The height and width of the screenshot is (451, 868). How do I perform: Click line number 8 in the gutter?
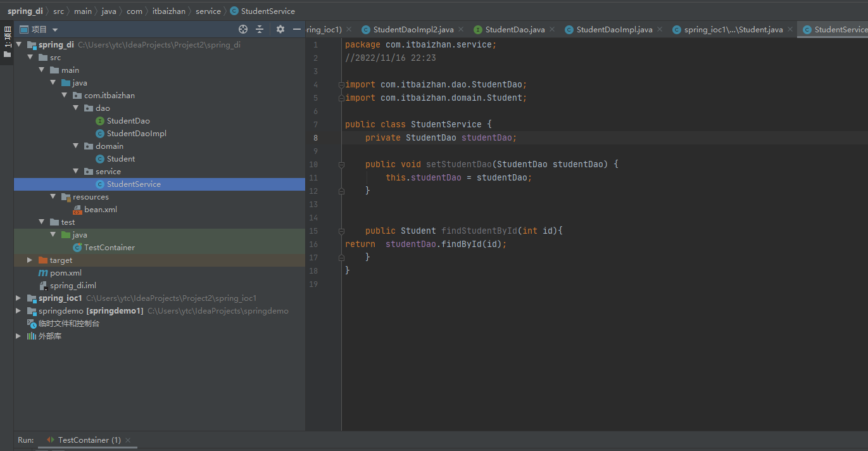pyautogui.click(x=315, y=137)
